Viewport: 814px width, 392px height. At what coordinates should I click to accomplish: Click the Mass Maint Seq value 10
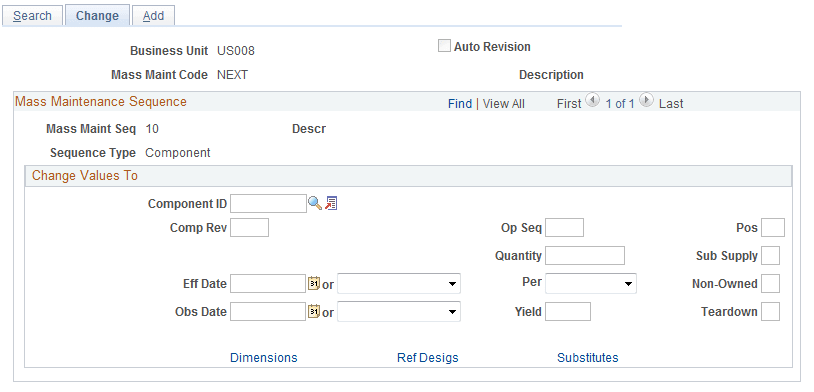[x=152, y=129]
